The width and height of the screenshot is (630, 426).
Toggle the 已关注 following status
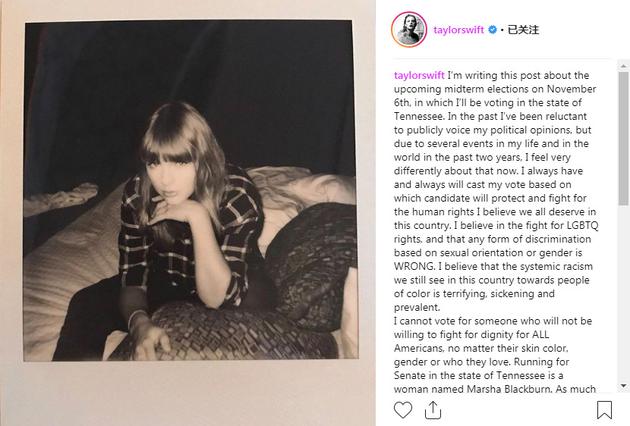[x=523, y=29]
